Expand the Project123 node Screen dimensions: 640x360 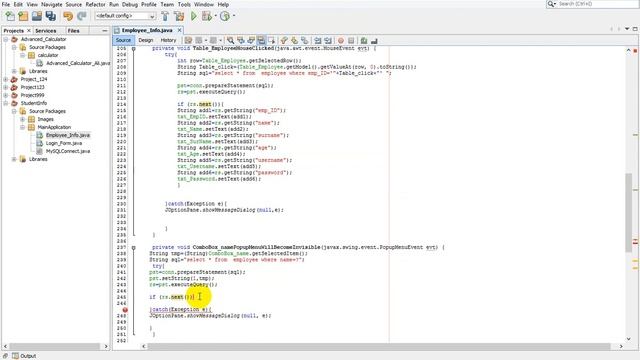click(x=6, y=87)
